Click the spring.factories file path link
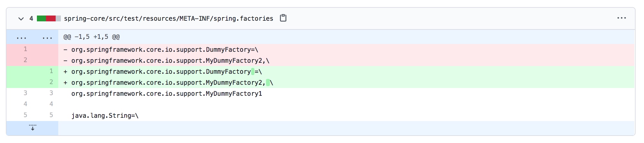The width and height of the screenshot is (644, 143). 168,19
